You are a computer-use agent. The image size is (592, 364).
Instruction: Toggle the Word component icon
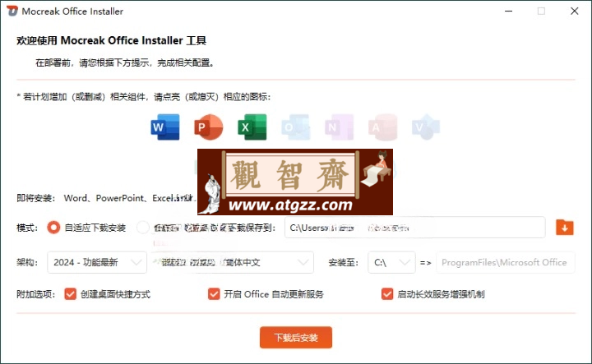[x=165, y=127]
